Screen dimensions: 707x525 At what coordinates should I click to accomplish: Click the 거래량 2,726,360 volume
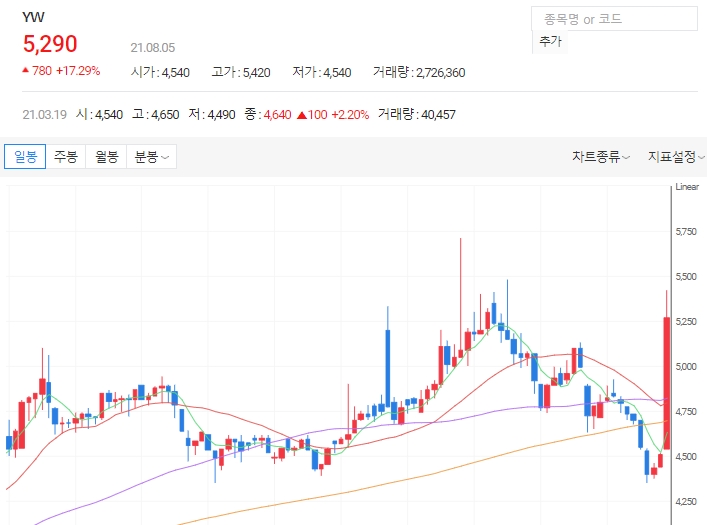419,72
